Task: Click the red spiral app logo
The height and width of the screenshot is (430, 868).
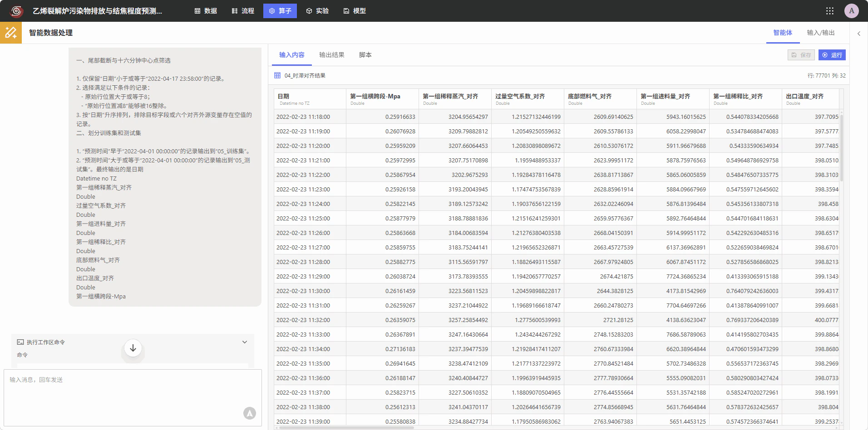Action: pyautogui.click(x=16, y=11)
